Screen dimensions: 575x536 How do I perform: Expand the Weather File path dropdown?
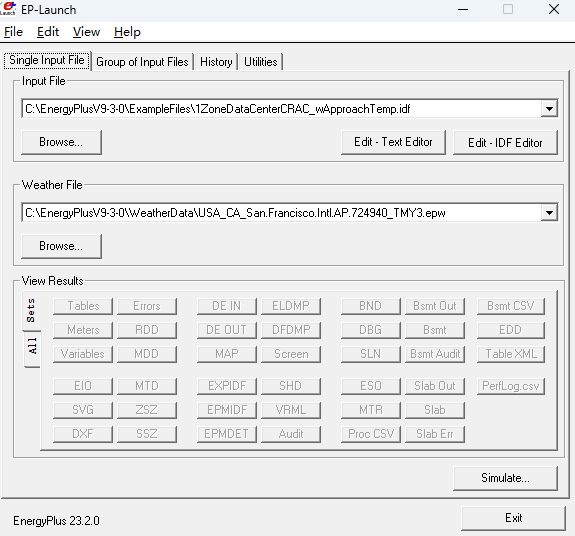tap(549, 213)
